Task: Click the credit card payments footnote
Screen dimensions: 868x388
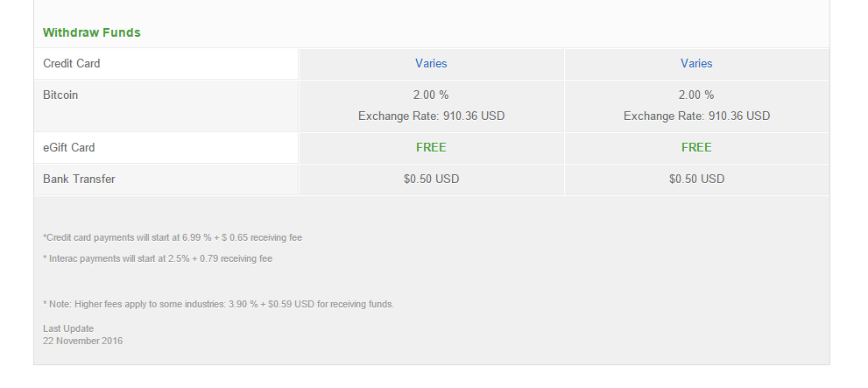Action: (x=173, y=238)
